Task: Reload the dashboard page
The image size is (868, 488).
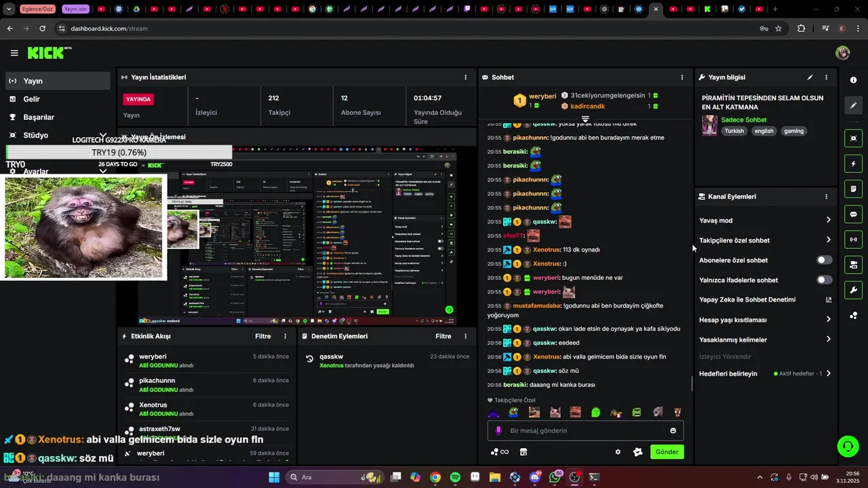Action: 42,28
